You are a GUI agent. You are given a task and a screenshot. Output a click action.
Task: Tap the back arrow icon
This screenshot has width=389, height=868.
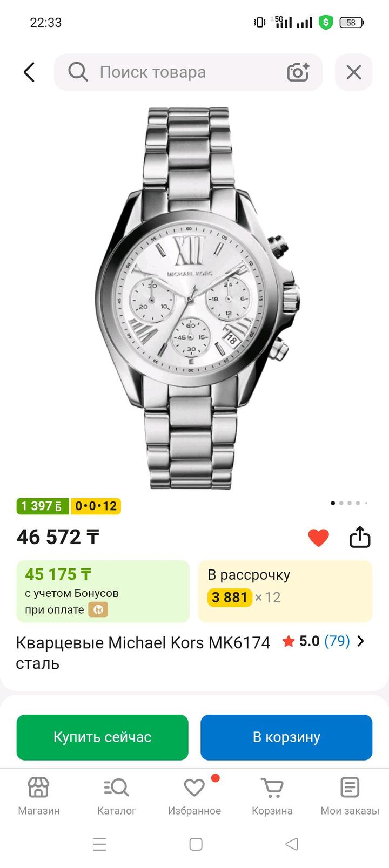(30, 72)
